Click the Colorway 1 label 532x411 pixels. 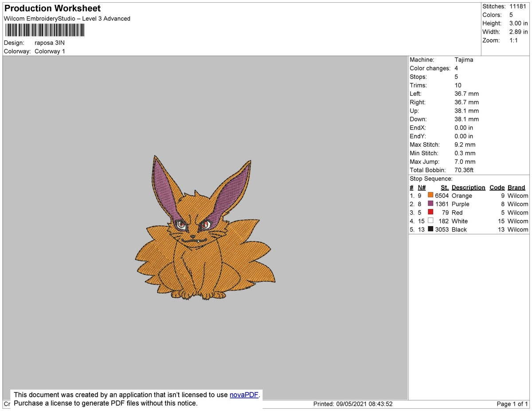50,51
